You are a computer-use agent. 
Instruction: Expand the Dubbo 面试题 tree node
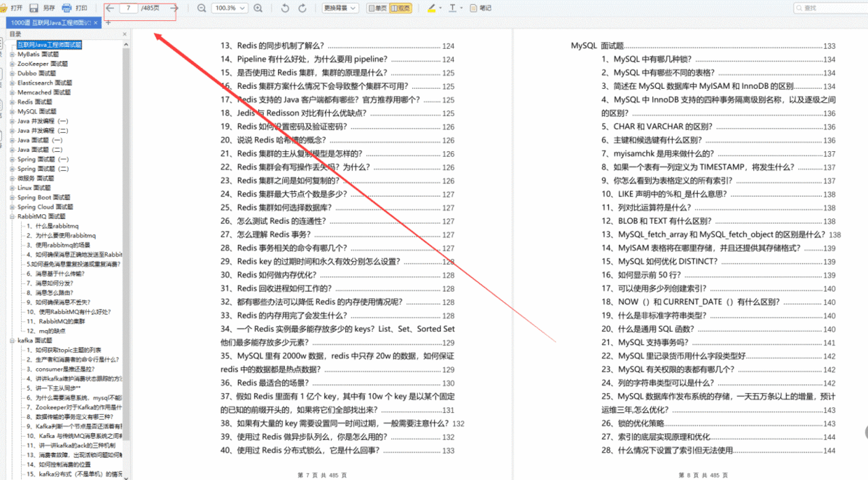coord(12,73)
